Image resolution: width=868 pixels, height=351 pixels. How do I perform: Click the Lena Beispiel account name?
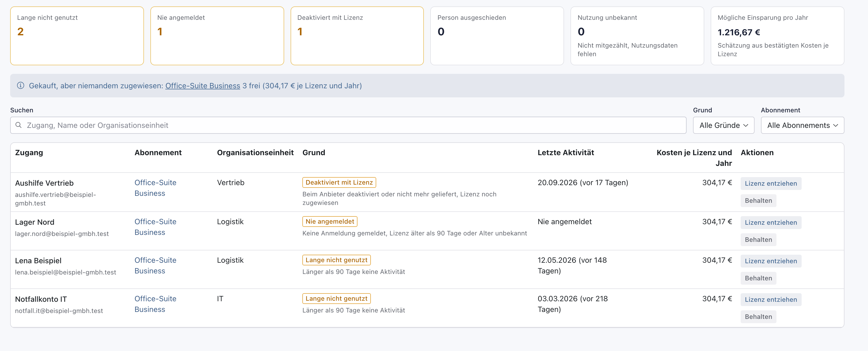pyautogui.click(x=38, y=261)
